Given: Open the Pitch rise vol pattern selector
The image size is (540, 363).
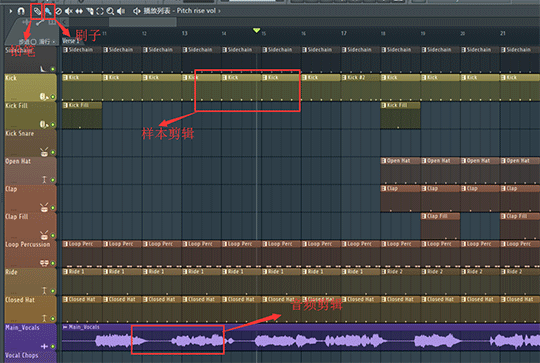Looking at the screenshot, I should tap(198, 11).
